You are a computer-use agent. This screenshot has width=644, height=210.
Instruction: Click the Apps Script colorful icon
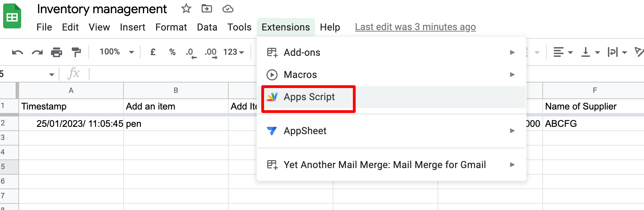click(x=272, y=97)
